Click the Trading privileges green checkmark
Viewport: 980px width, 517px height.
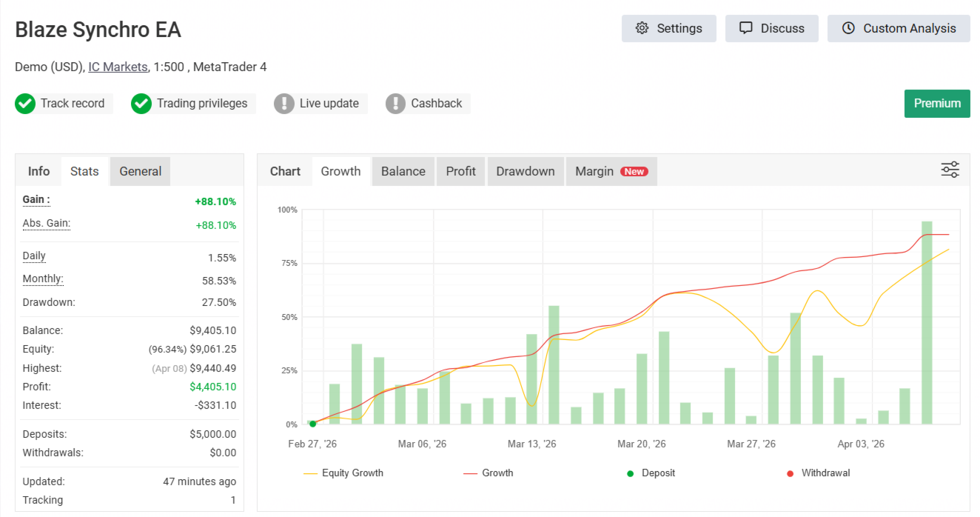141,104
